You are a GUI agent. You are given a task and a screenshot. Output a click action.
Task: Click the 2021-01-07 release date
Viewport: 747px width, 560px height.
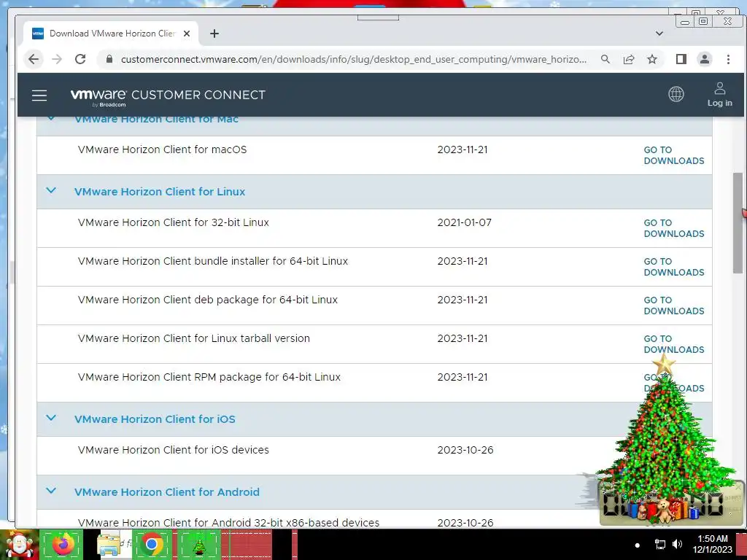[465, 222]
